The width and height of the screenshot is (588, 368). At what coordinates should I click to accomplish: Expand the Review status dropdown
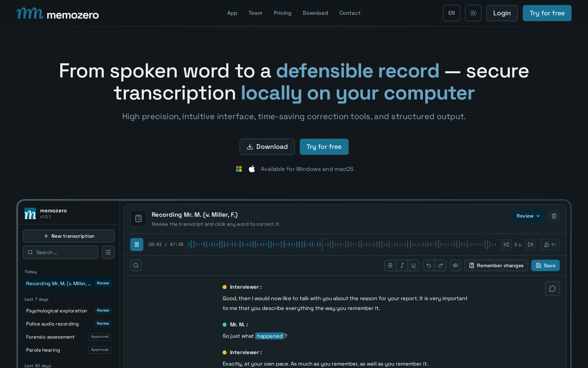(x=528, y=216)
